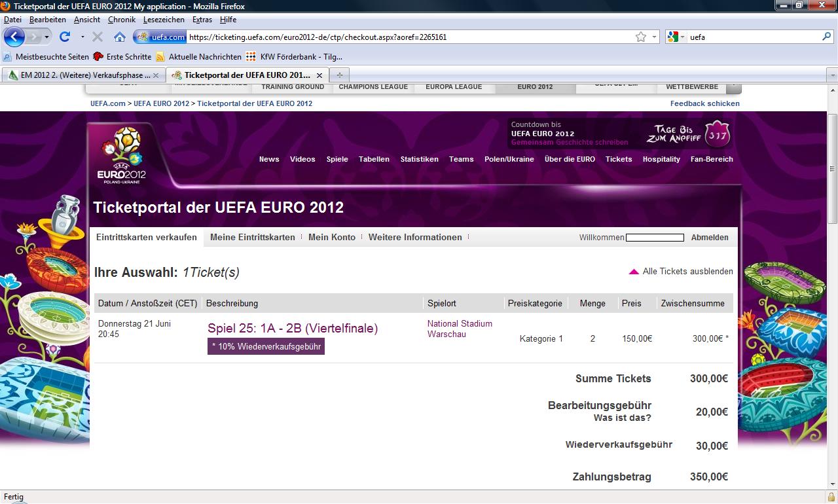
Task: Log out via the Abmelden link
Action: tap(710, 238)
